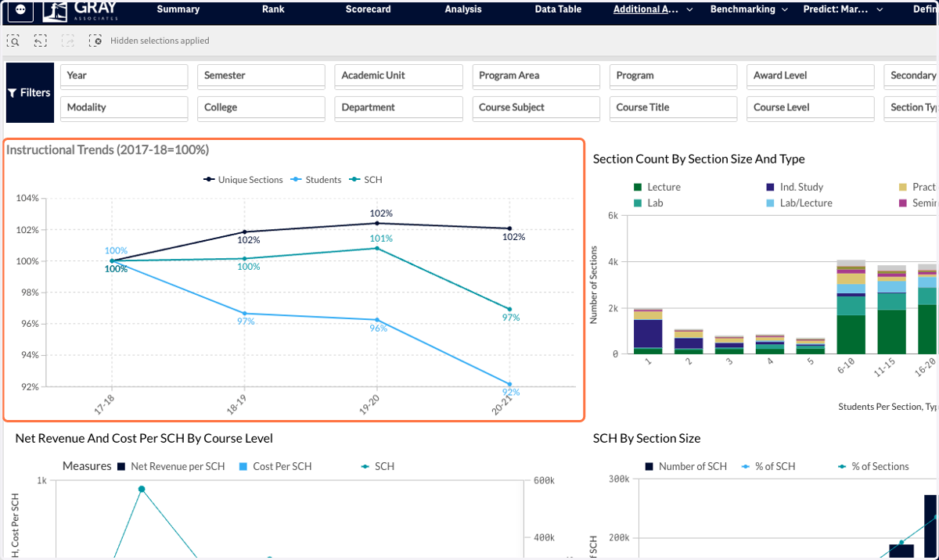Step back one selection
Viewport: 939px width, 560px height.
click(x=40, y=41)
